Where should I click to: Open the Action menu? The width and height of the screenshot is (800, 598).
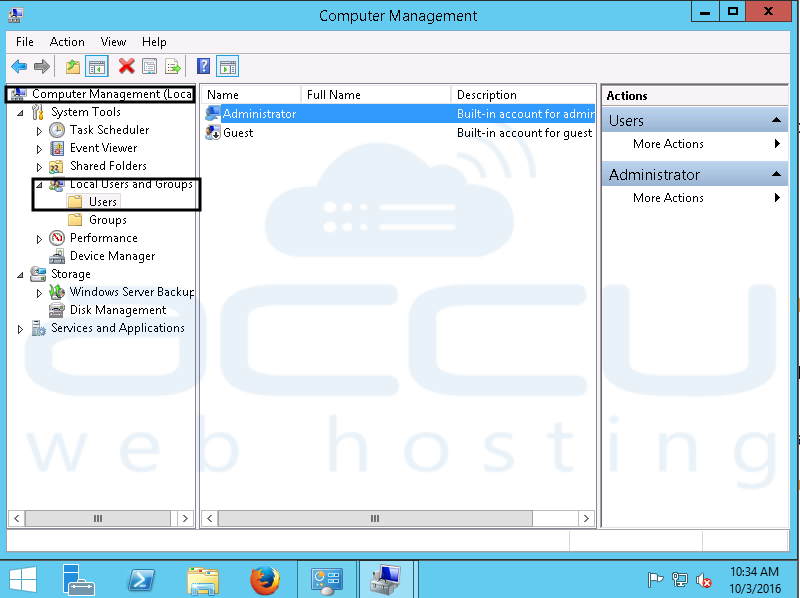click(67, 42)
